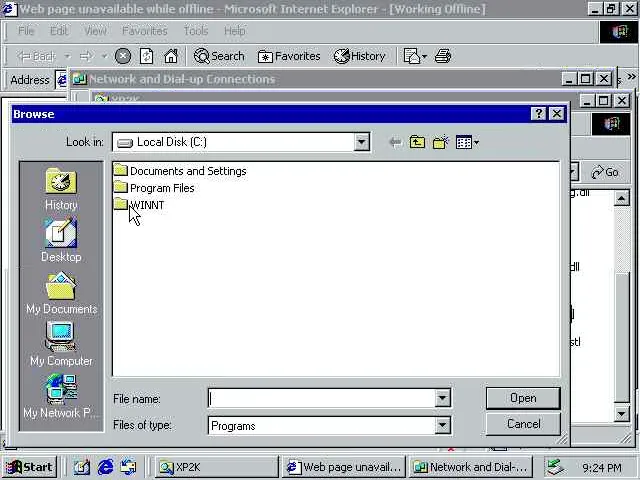Click the Cancel button
This screenshot has width=640, height=480.
pos(523,424)
